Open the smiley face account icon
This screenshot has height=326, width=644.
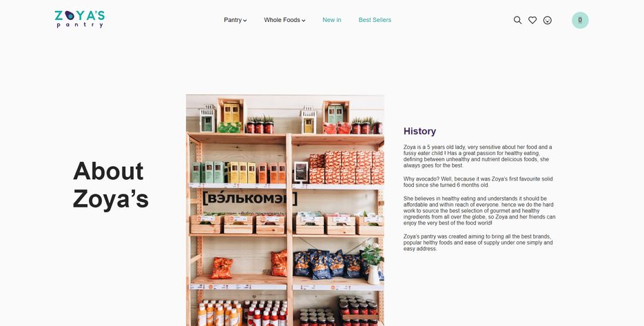[x=548, y=20]
